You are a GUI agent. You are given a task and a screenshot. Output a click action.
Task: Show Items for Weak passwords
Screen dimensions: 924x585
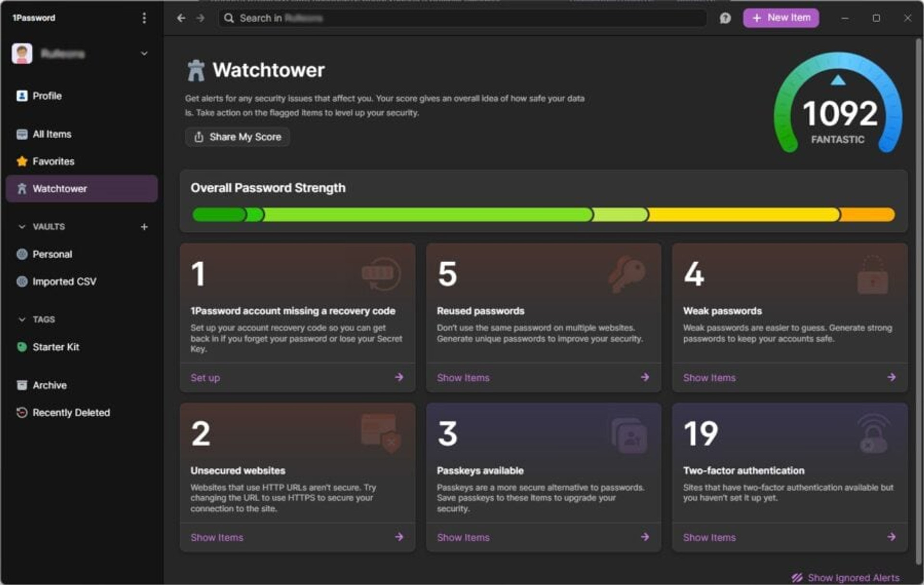[709, 378]
